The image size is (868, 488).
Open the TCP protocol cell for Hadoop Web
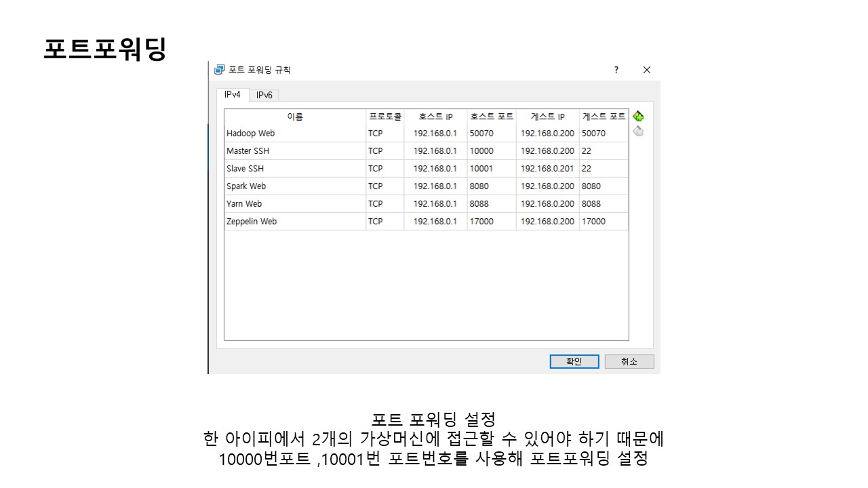385,134
